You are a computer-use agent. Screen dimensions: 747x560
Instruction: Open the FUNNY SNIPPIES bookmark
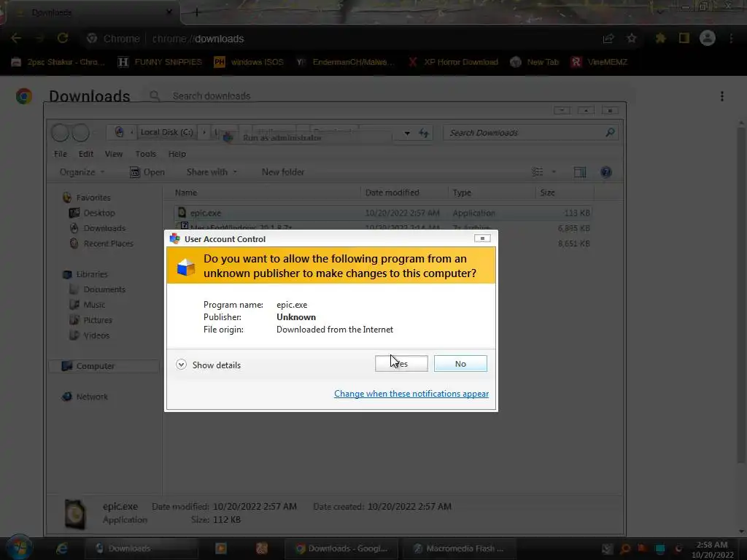point(160,62)
